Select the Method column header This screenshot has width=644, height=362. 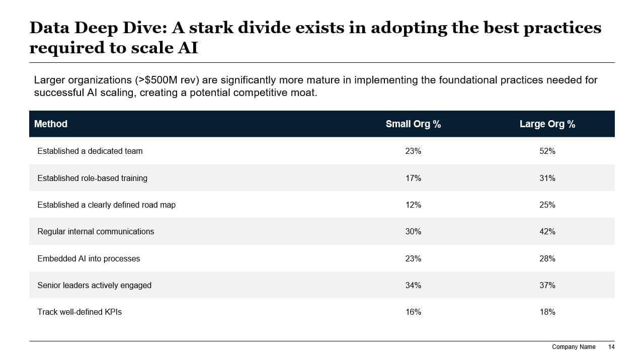coord(51,124)
